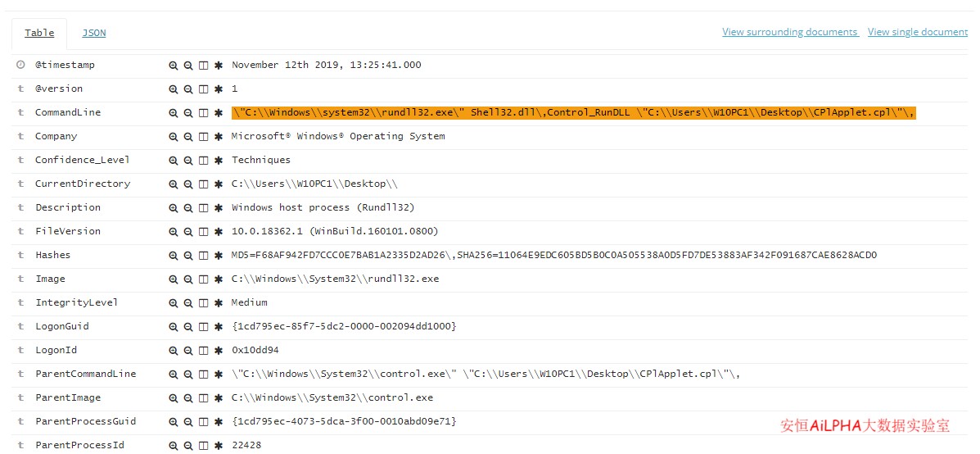The width and height of the screenshot is (980, 454).
Task: Filter for field present on Hashes
Action: [x=219, y=255]
